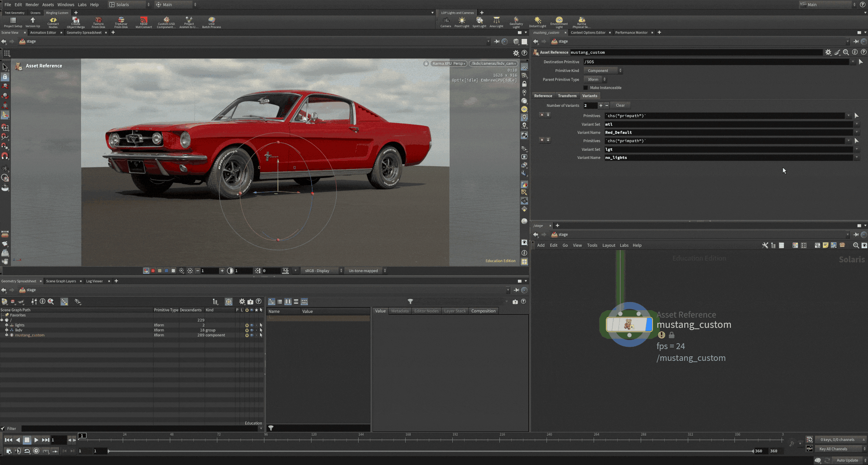Click the Camera shelf tool
Image resolution: width=868 pixels, height=465 pixels.
446,22
